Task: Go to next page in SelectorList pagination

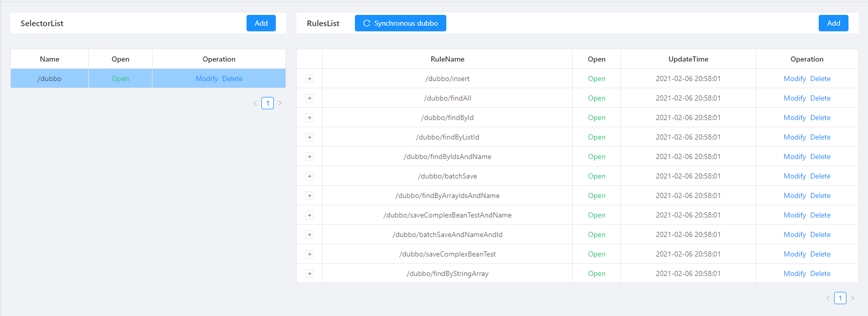Action: coord(280,103)
